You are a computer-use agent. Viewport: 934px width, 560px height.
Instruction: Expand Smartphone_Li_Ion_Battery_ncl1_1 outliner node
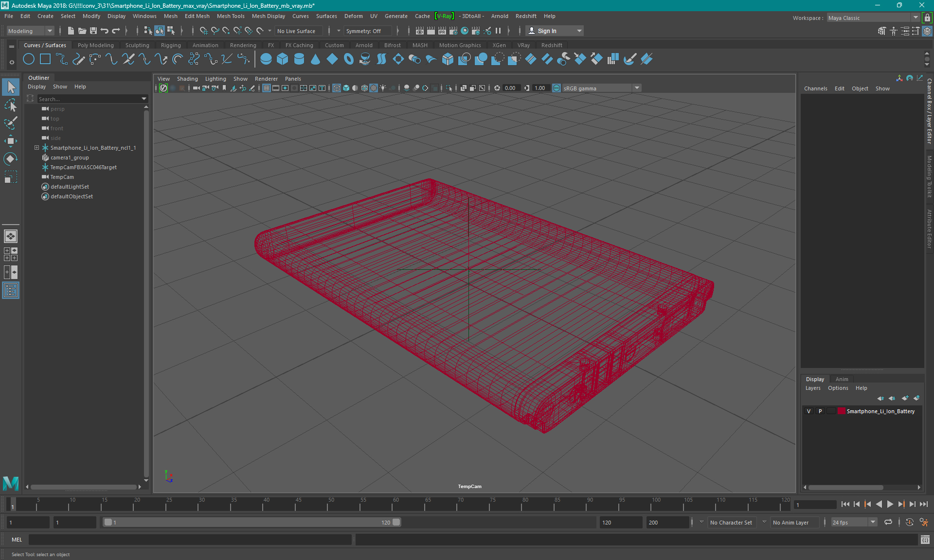point(36,147)
